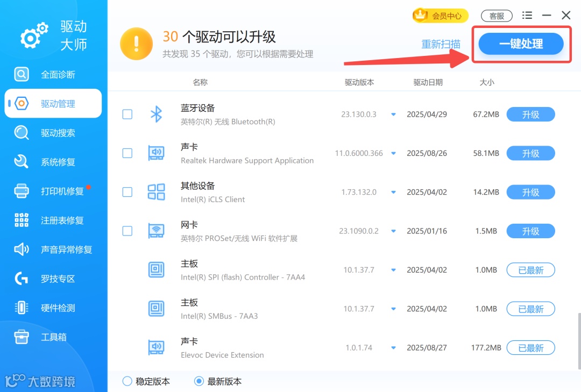The width and height of the screenshot is (581, 392).
Task: Expand version dropdown for 1.0.1.74
Action: point(393,348)
